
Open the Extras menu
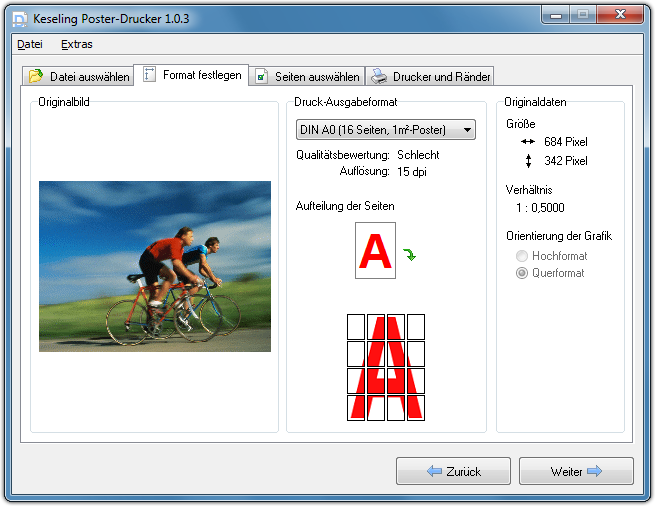point(76,44)
